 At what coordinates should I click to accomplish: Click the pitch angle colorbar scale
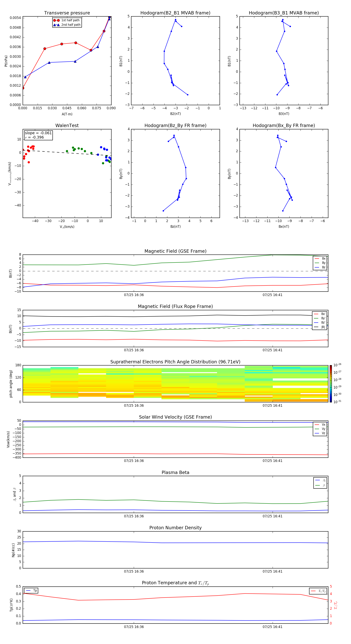pyautogui.click(x=331, y=384)
